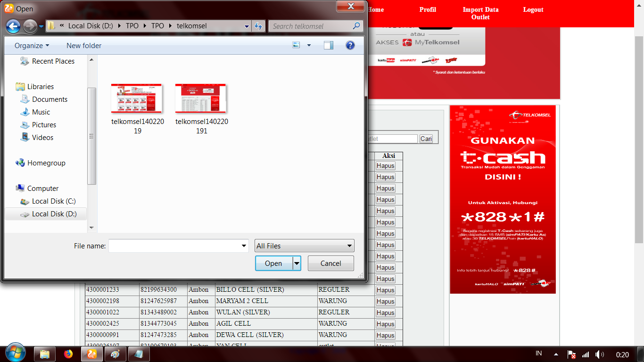Change your view using the view icon
Image resolution: width=644 pixels, height=362 pixels.
[296, 45]
